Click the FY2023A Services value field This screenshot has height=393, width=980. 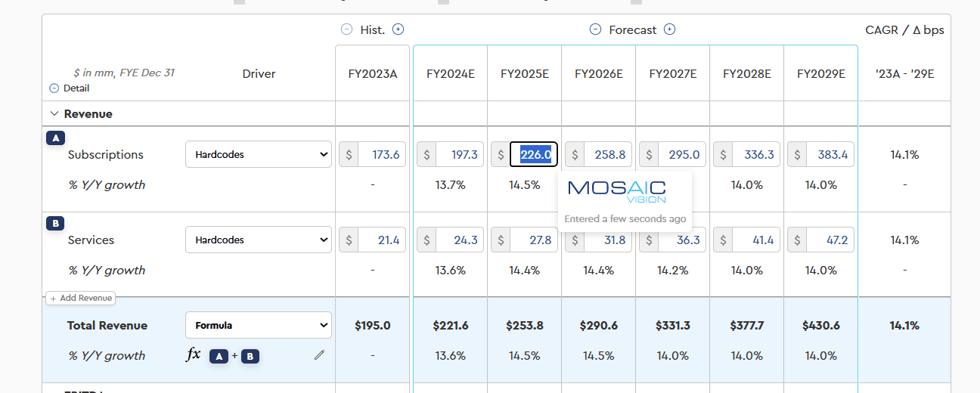381,240
